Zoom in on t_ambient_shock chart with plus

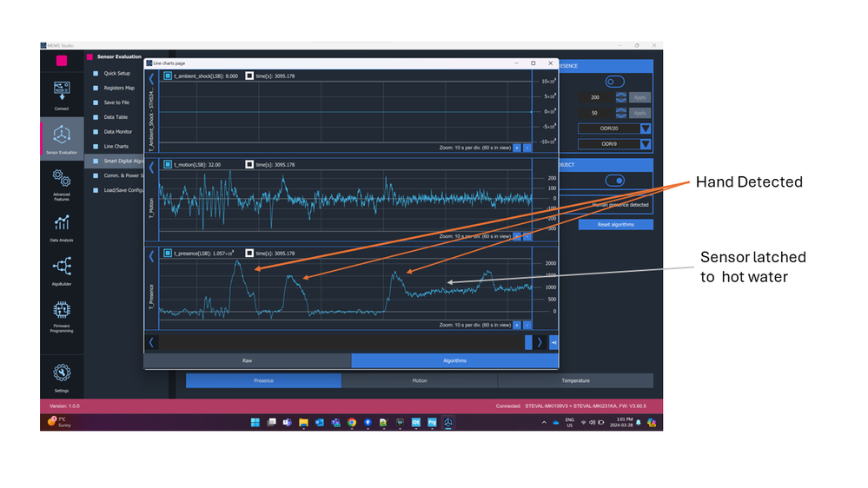click(516, 148)
